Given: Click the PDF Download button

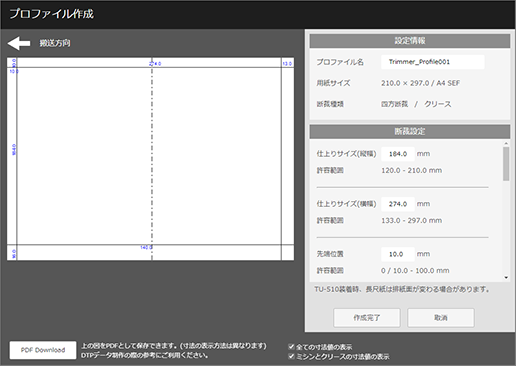Looking at the screenshot, I should [x=43, y=350].
